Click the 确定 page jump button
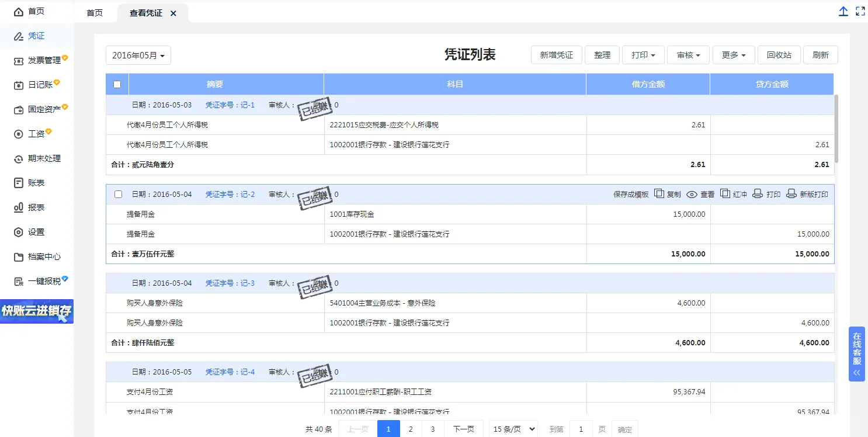868x437 pixels. (625, 429)
